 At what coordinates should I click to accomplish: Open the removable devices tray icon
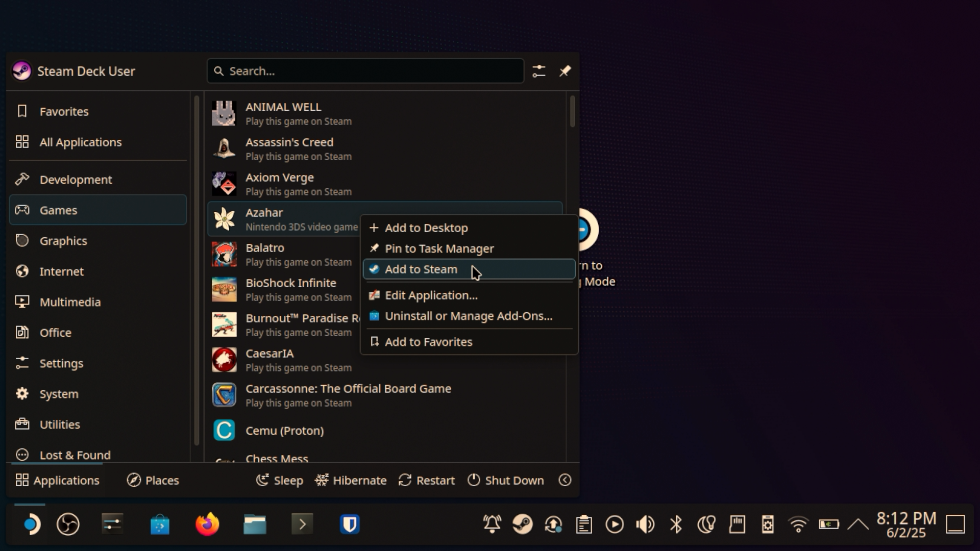point(768,524)
